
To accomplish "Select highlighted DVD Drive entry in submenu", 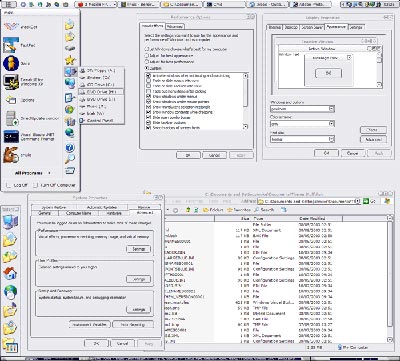I will 101,92.
